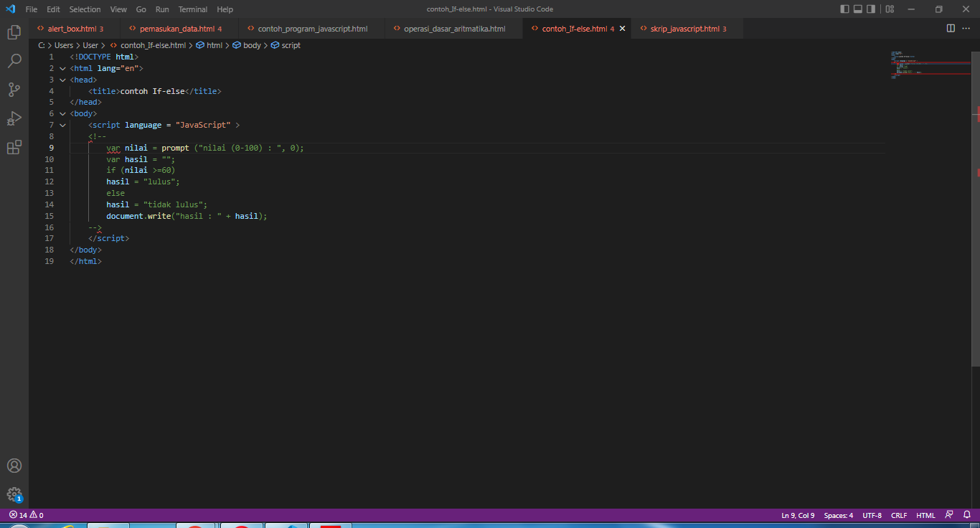Open the Explorer view in the activity bar

pos(14,32)
